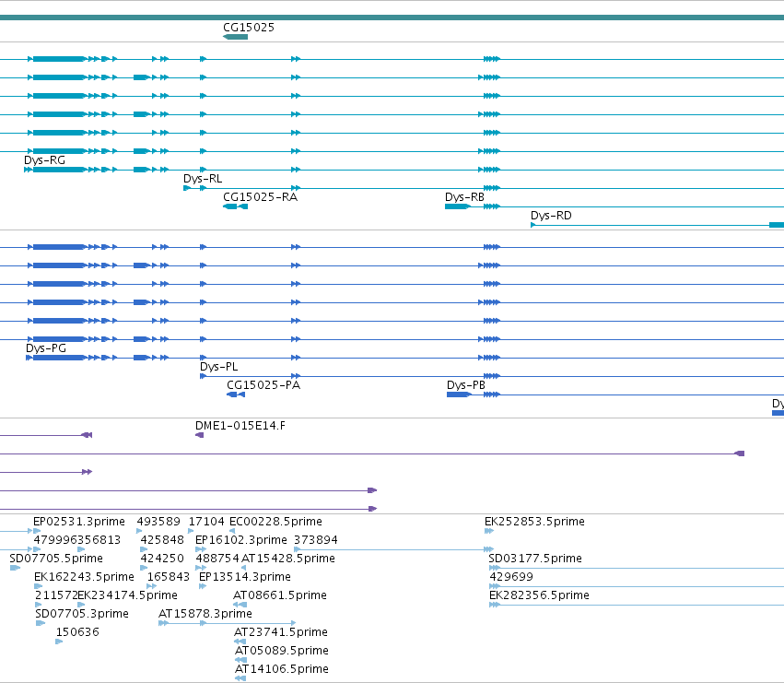This screenshot has height=683, width=784.
Task: Click the Dys-RB transcript label
Action: click(464, 197)
